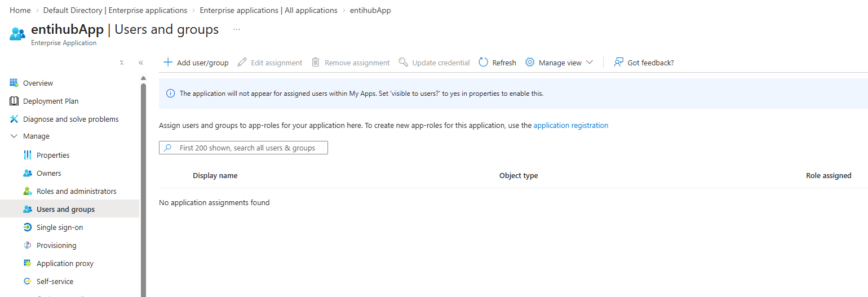Click the Got feedback person icon
The height and width of the screenshot is (297, 868).
618,62
